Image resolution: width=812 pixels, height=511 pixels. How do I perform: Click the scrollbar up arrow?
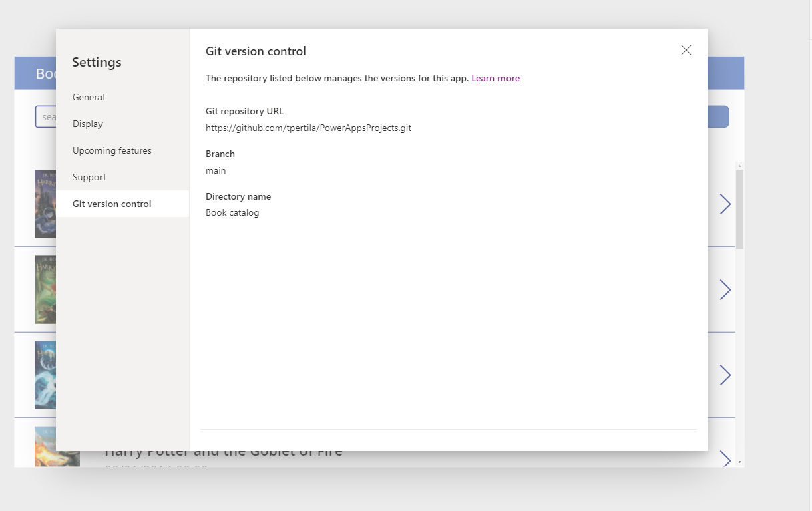click(x=739, y=166)
